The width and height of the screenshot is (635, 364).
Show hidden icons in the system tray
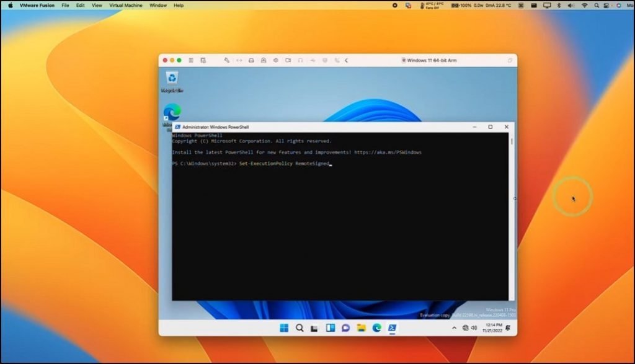(453, 328)
